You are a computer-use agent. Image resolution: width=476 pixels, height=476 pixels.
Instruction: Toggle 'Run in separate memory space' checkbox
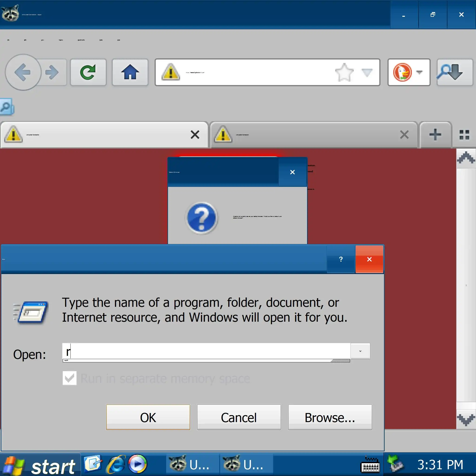click(x=69, y=378)
